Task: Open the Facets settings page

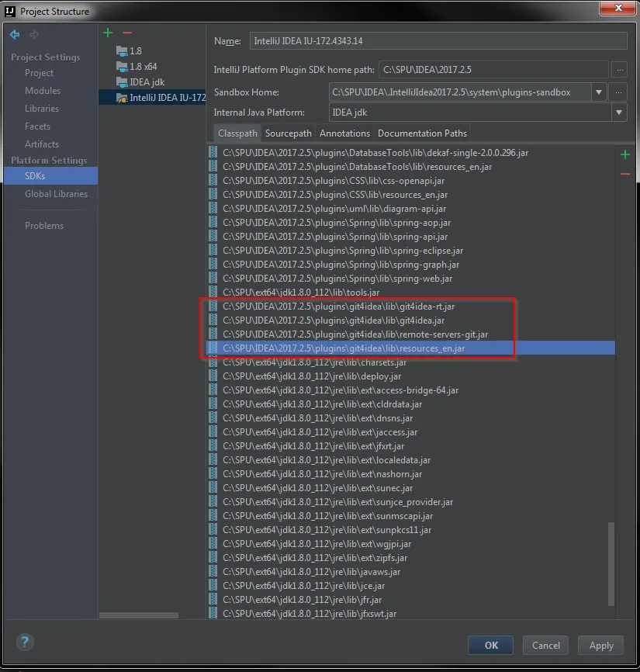Action: (37, 126)
